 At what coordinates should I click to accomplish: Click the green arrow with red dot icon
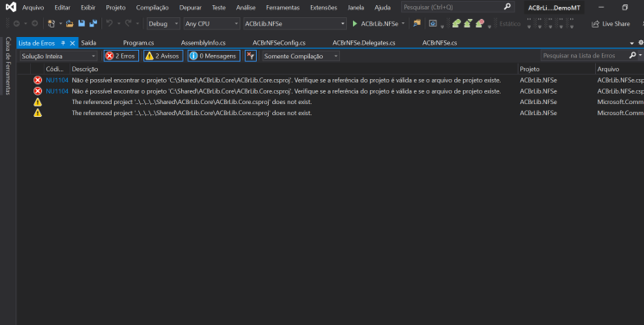(480, 24)
